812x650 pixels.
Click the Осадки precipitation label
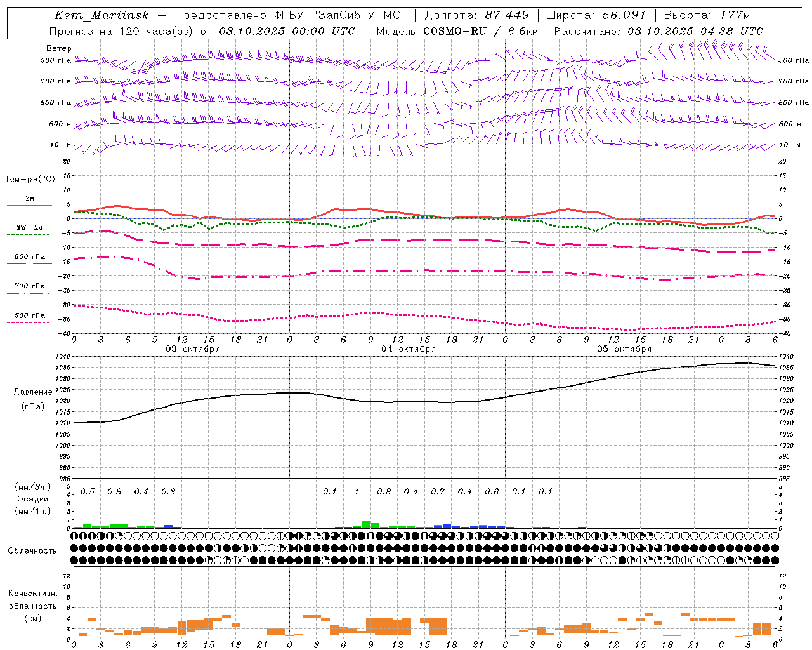click(33, 499)
